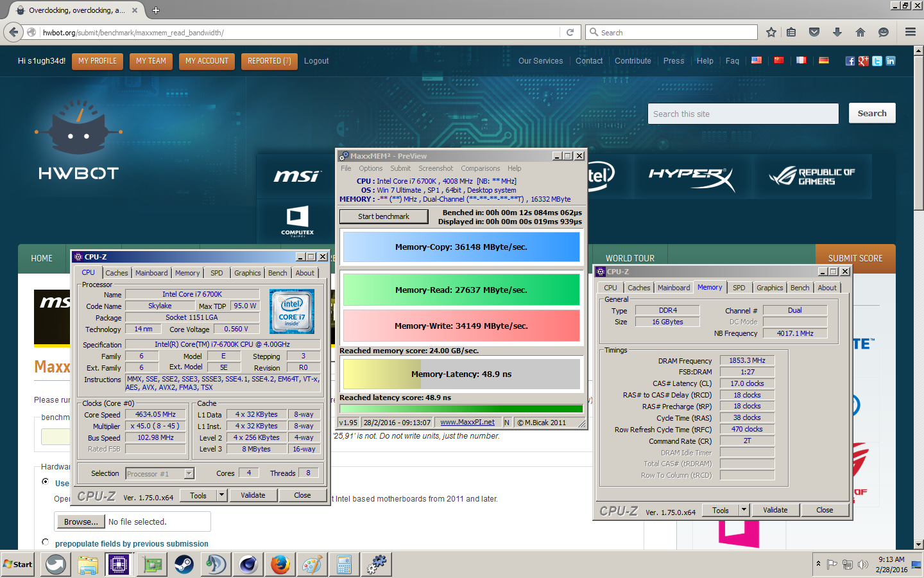Open the Paint palette taskbar icon
The height and width of the screenshot is (578, 924).
tap(312, 565)
